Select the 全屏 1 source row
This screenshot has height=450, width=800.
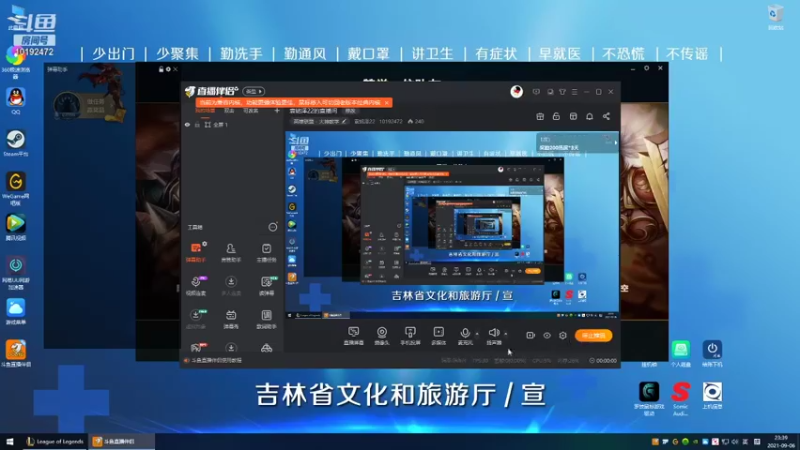(x=233, y=124)
